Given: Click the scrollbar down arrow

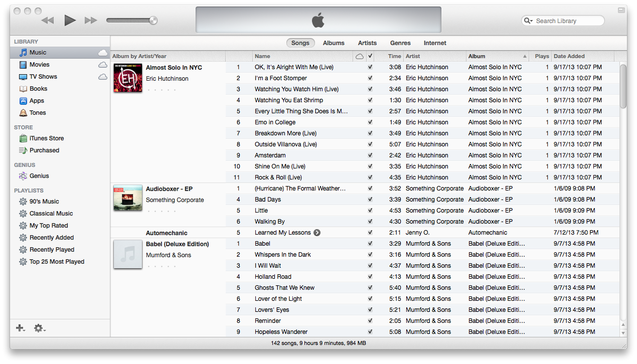Looking at the screenshot, I should [x=623, y=332].
